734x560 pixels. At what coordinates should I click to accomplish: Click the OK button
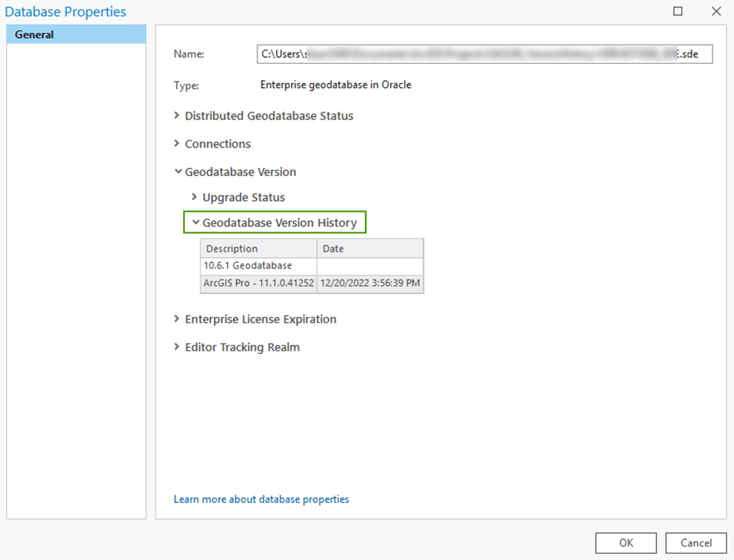[x=625, y=543]
